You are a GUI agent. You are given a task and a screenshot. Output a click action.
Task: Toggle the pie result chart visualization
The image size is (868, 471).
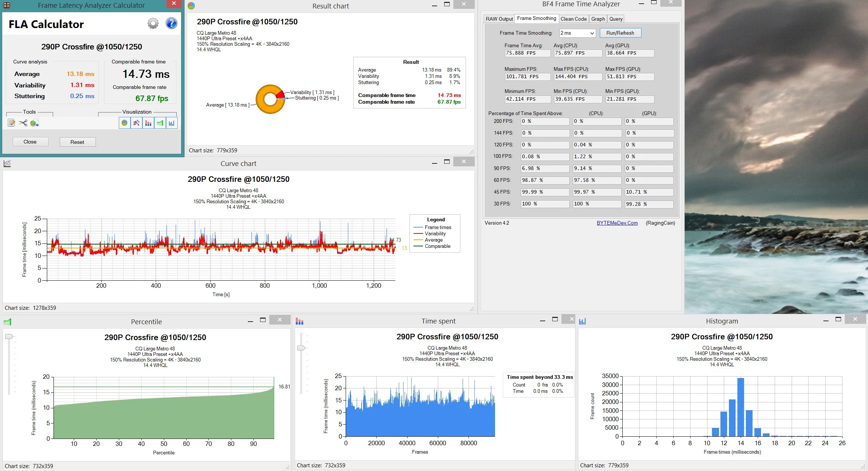click(125, 123)
